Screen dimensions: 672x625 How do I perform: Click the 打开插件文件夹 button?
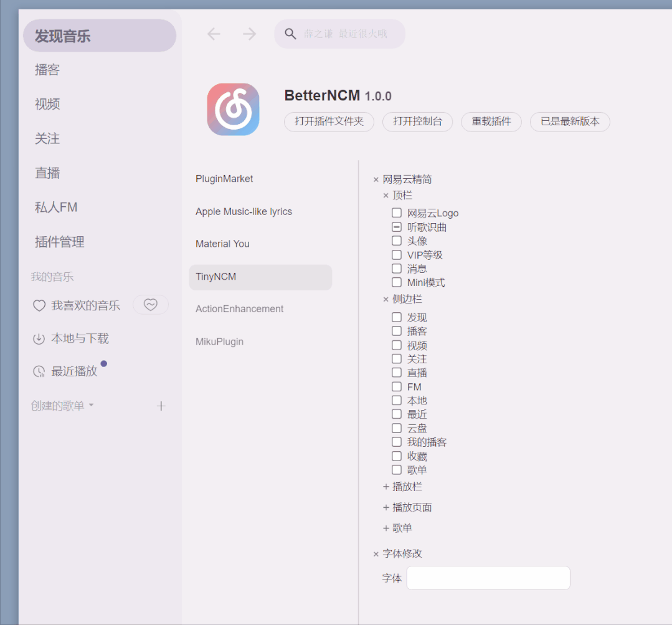[329, 122]
